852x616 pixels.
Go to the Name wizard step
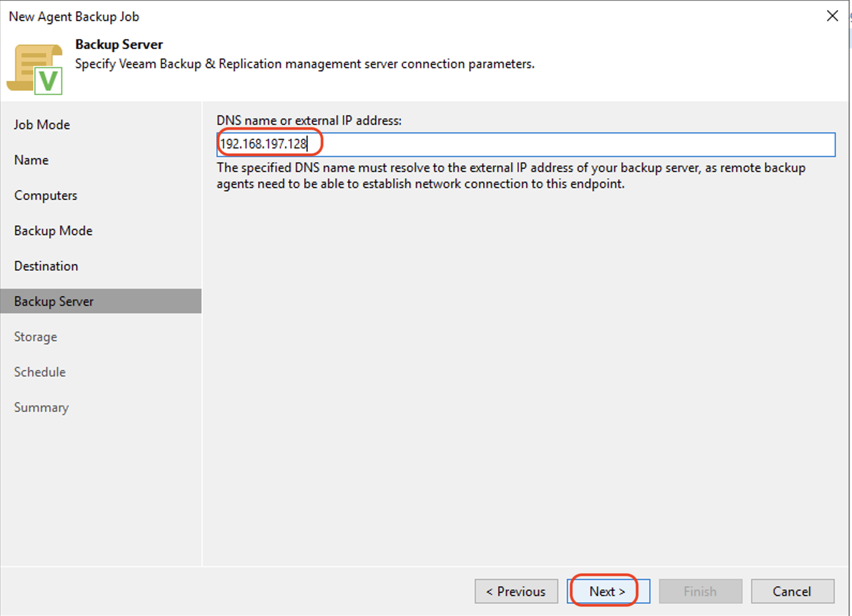tap(31, 160)
